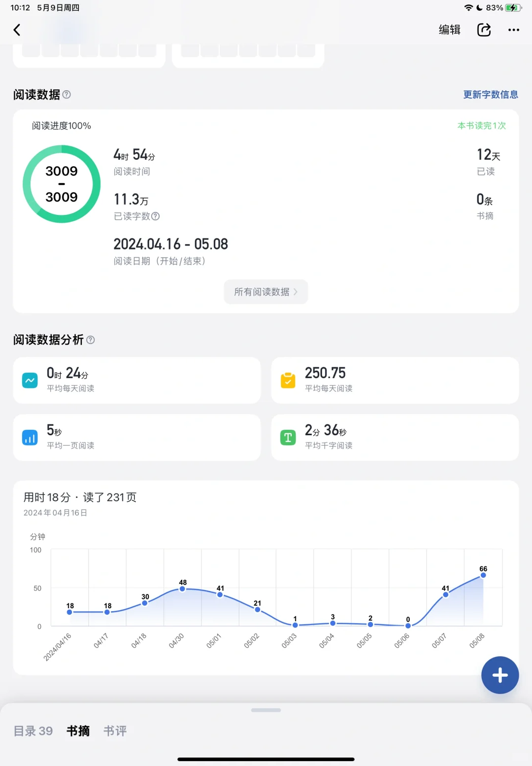Tap the 本书读完1次 label
Image resolution: width=532 pixels, height=766 pixels.
click(482, 126)
